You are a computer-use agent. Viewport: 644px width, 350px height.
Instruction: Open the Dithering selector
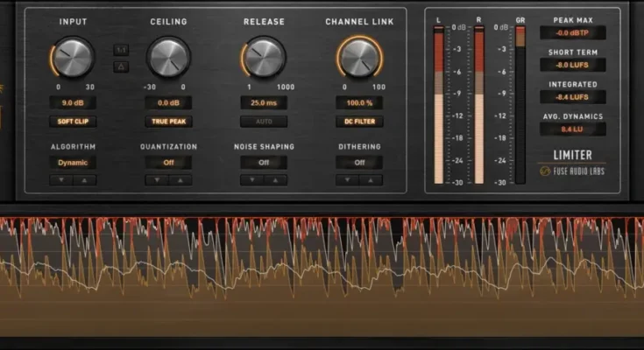pos(359,162)
